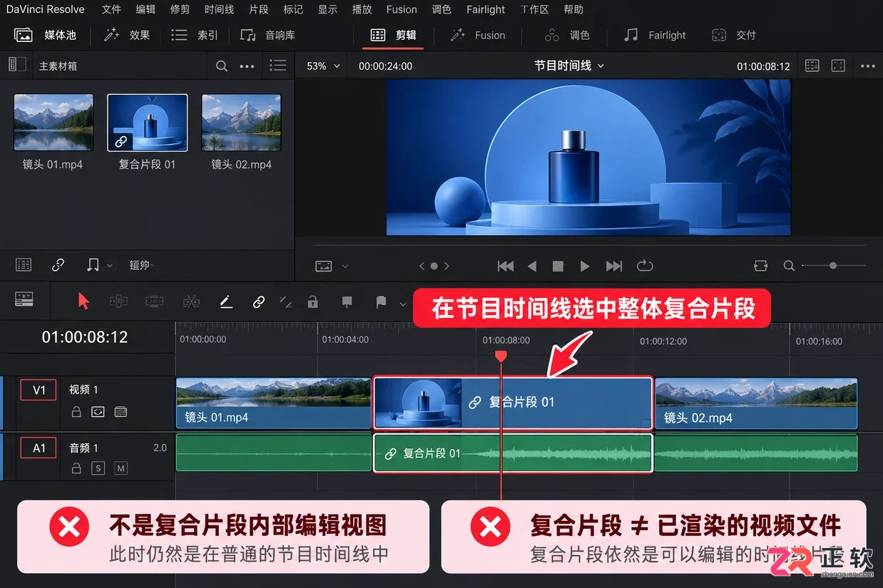
Task: Solo the 音频 1 track with S
Action: click(x=98, y=468)
